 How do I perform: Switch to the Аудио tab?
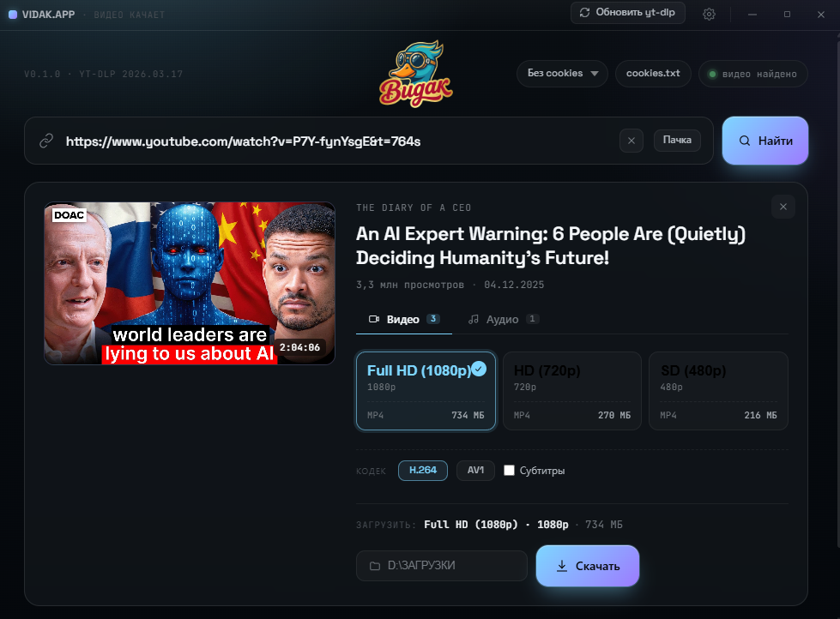click(x=503, y=320)
